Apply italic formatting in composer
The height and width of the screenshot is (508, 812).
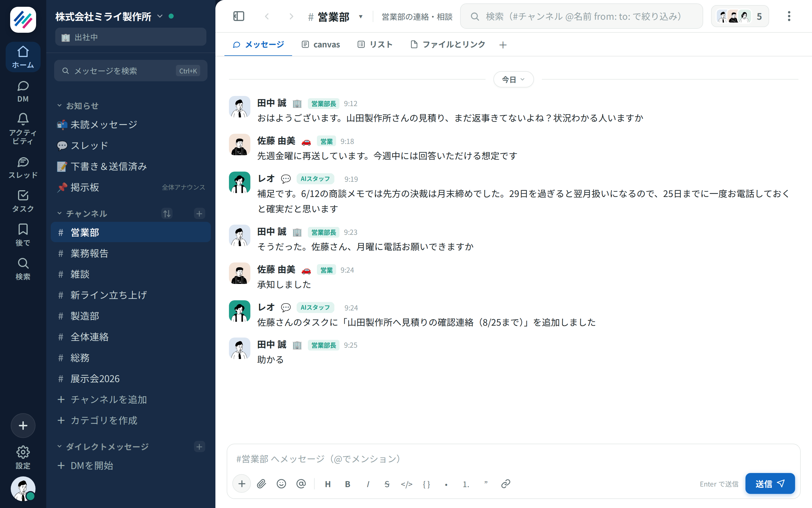coord(367,484)
